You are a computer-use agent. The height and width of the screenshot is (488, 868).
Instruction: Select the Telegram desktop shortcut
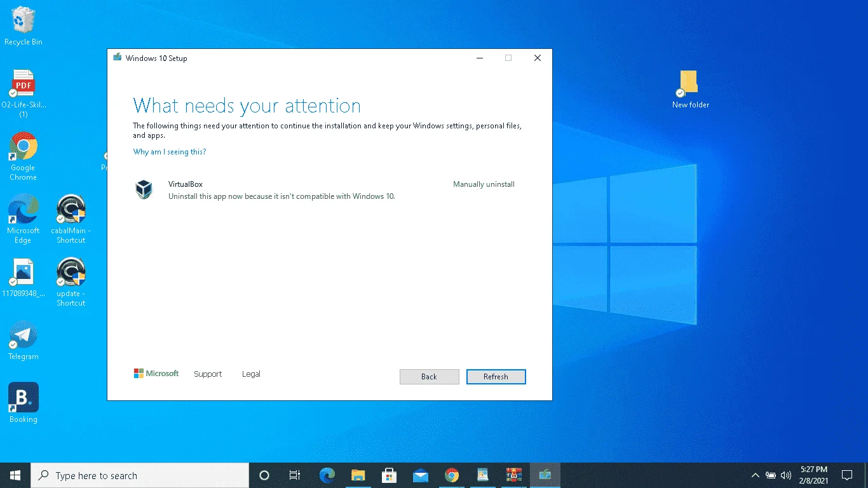pos(24,341)
